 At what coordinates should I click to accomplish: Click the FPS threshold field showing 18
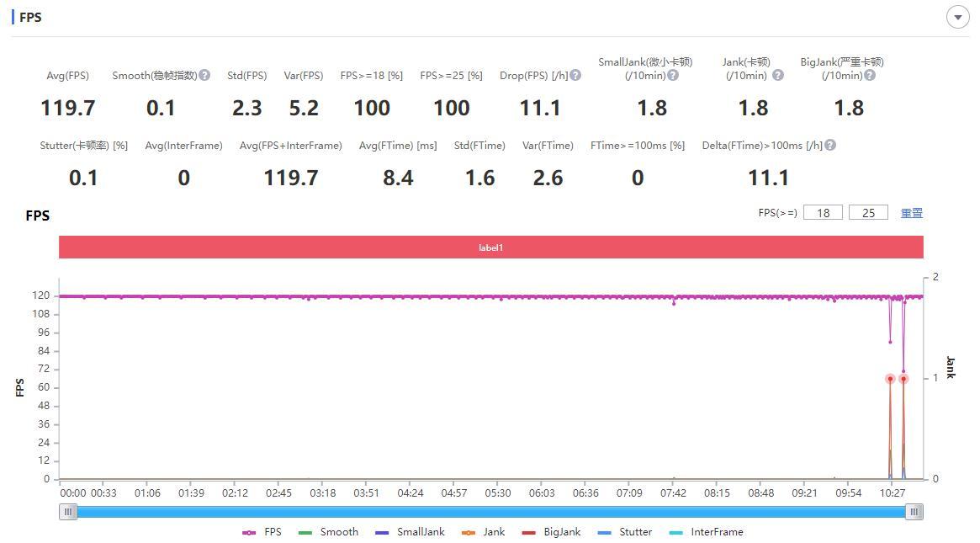click(x=823, y=213)
